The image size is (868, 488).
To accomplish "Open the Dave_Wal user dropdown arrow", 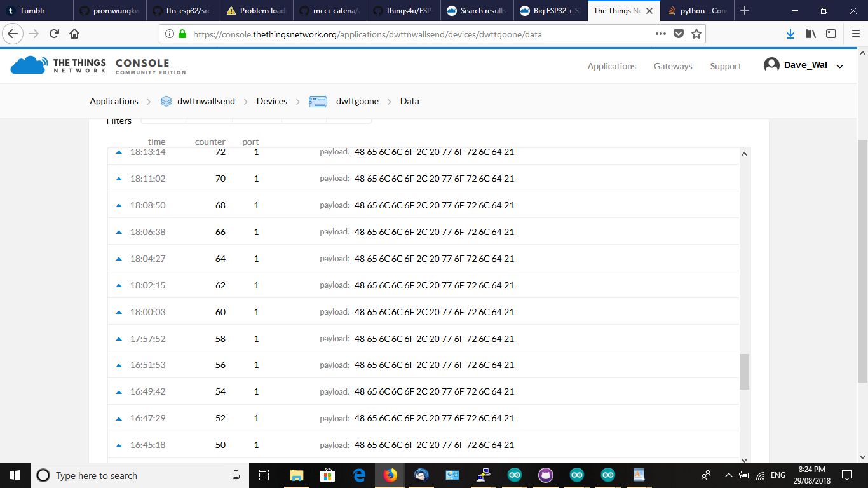I will coord(839,66).
